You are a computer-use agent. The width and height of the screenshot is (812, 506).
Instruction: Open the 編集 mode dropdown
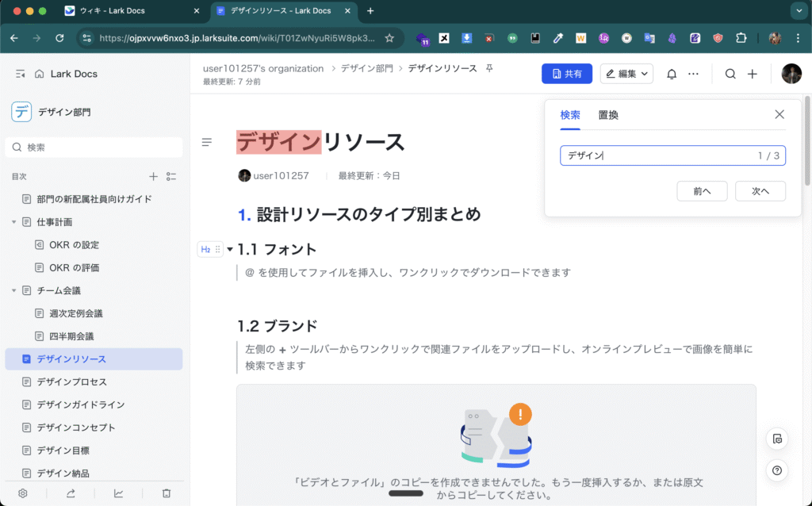[x=626, y=74]
